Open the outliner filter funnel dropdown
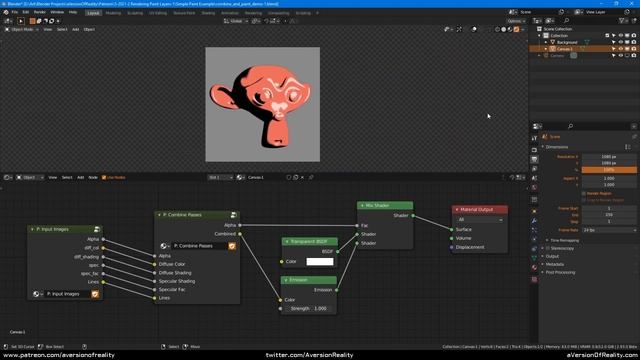The width and height of the screenshot is (640, 360). pos(623,20)
